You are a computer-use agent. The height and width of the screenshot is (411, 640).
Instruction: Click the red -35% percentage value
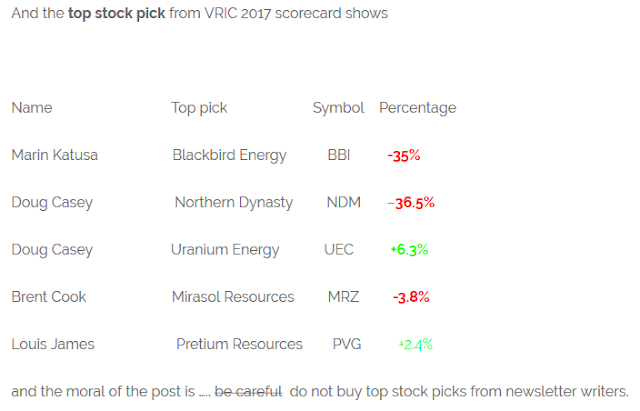click(404, 156)
